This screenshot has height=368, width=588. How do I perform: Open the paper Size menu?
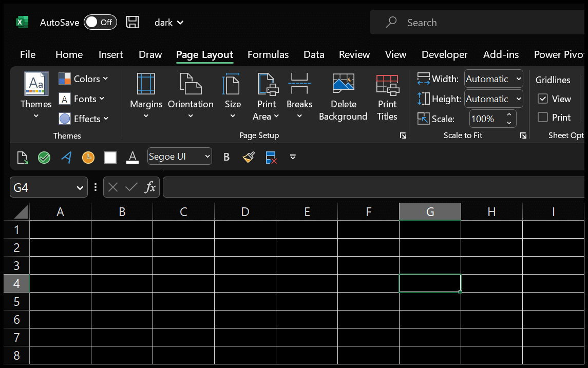click(233, 95)
